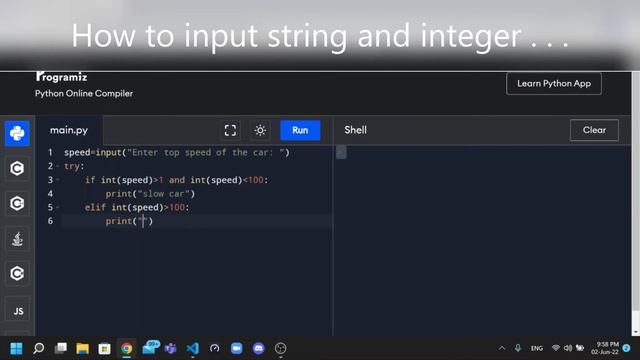The width and height of the screenshot is (640, 360).
Task: Click the 'try:' code line
Action: (x=74, y=166)
